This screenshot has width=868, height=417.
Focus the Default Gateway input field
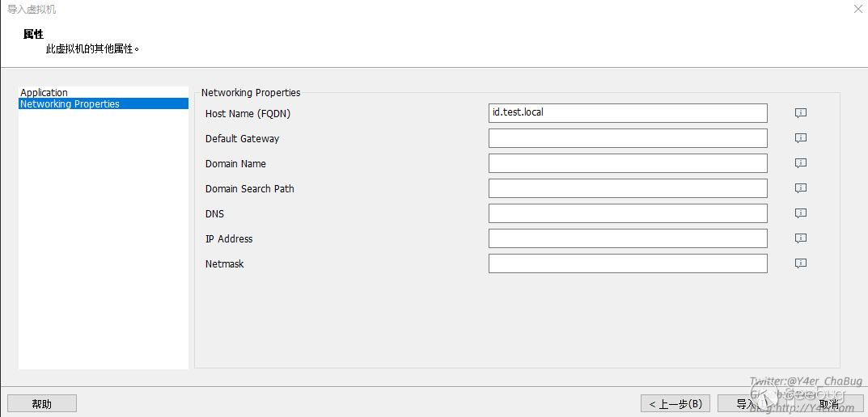coord(628,138)
